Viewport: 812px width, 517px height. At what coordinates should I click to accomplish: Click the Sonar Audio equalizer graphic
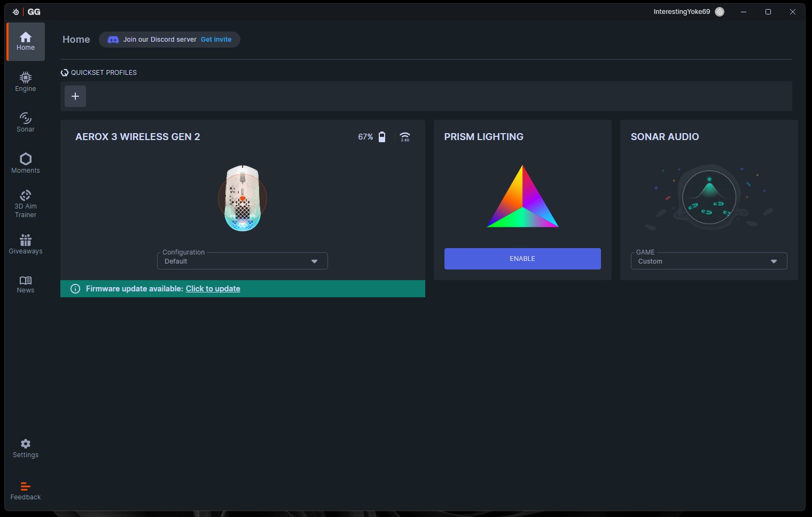(709, 197)
